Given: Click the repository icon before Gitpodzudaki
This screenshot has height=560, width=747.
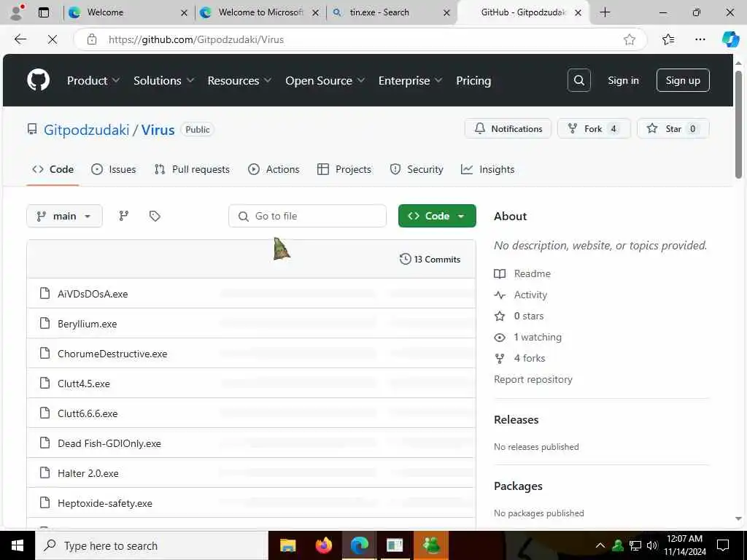Looking at the screenshot, I should click(x=32, y=129).
